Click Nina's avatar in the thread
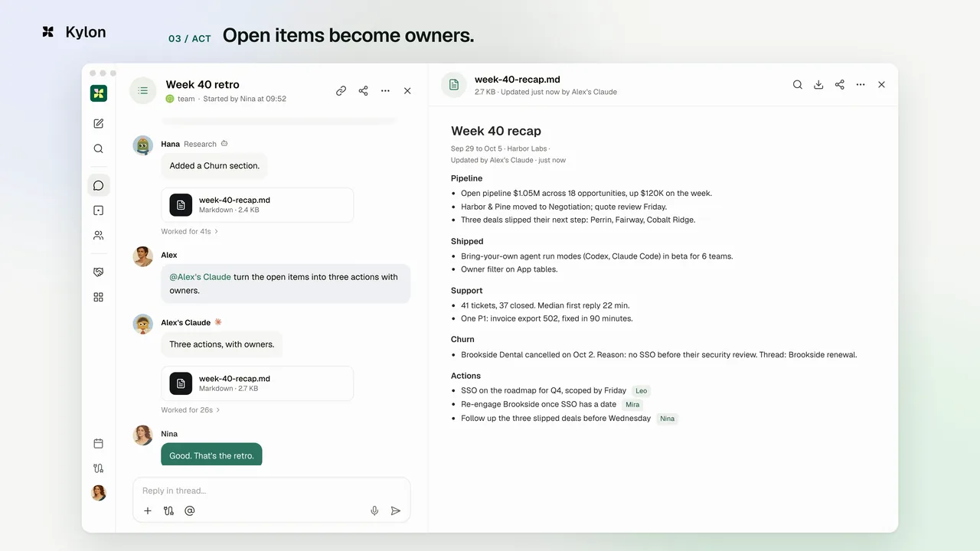980x551 pixels. coord(143,435)
